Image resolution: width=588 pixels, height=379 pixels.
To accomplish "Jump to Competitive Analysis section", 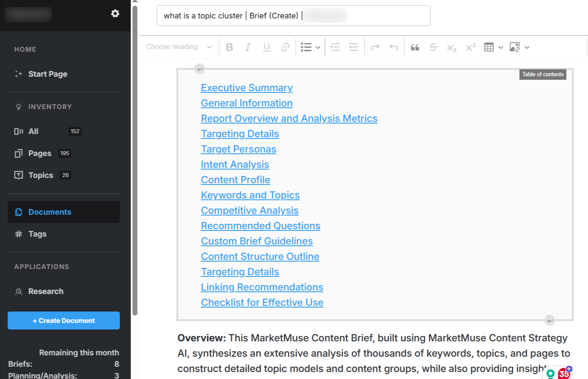I will (250, 211).
